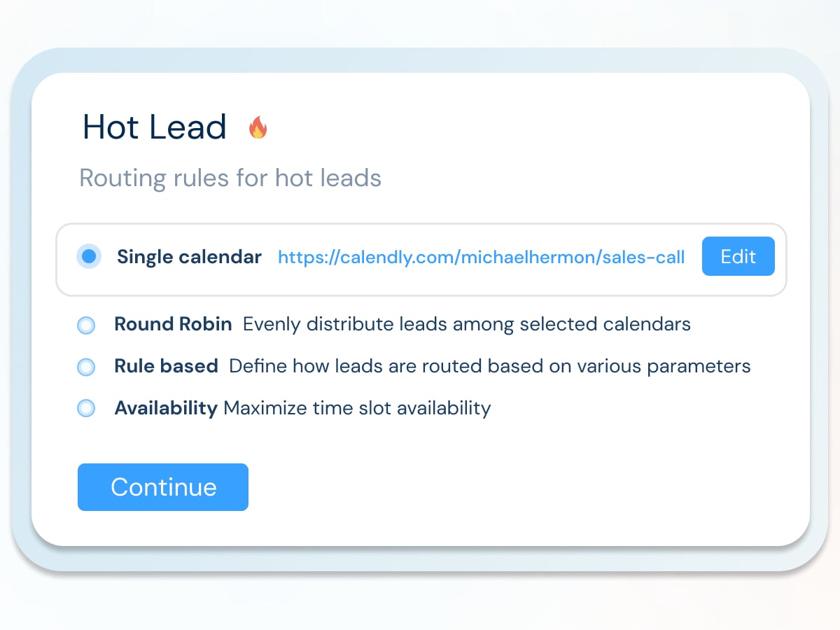
Task: Click the "Routing rules for hot leads" subtitle
Action: coord(230,178)
